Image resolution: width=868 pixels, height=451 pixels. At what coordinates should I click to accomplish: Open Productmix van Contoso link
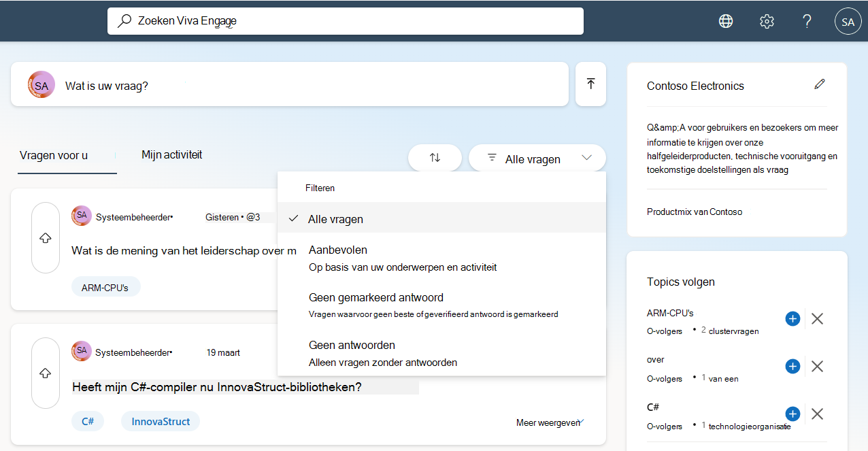point(695,212)
